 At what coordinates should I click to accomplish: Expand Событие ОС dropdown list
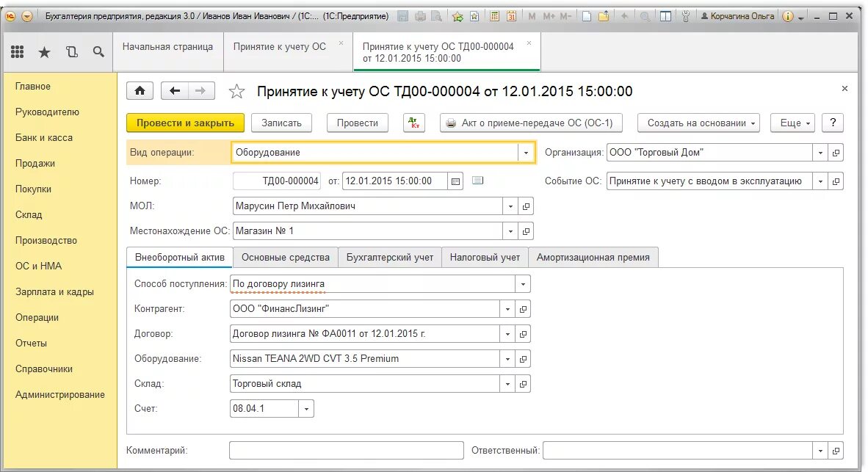coord(820,181)
